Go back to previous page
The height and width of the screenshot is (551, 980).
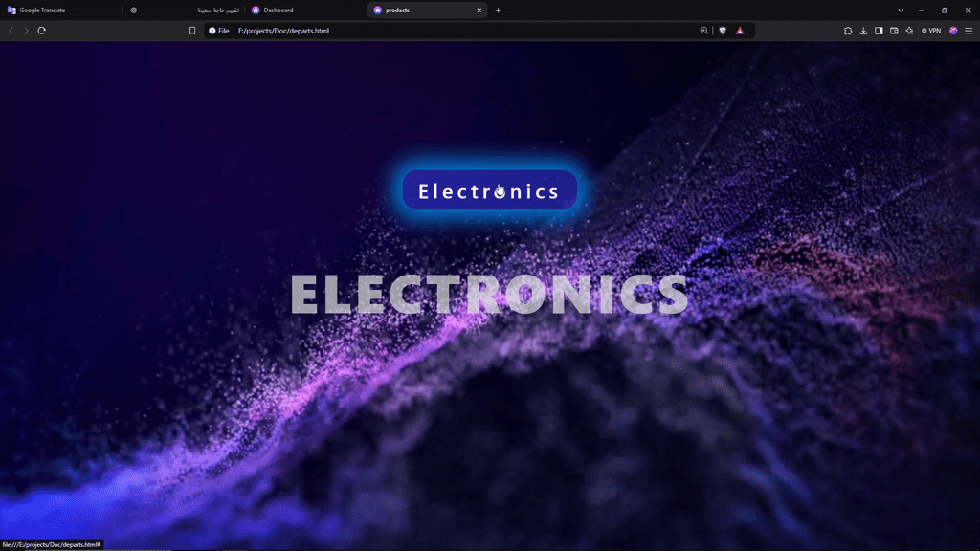[x=11, y=31]
